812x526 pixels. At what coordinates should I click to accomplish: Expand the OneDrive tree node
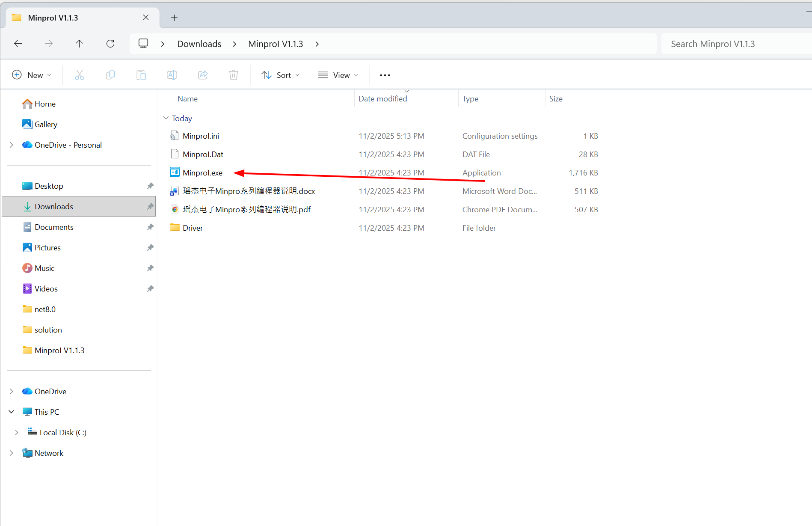point(12,392)
